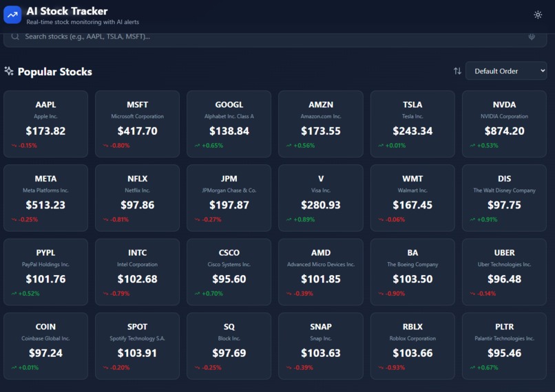Open the AMZN Amazon.com card

[x=321, y=124]
